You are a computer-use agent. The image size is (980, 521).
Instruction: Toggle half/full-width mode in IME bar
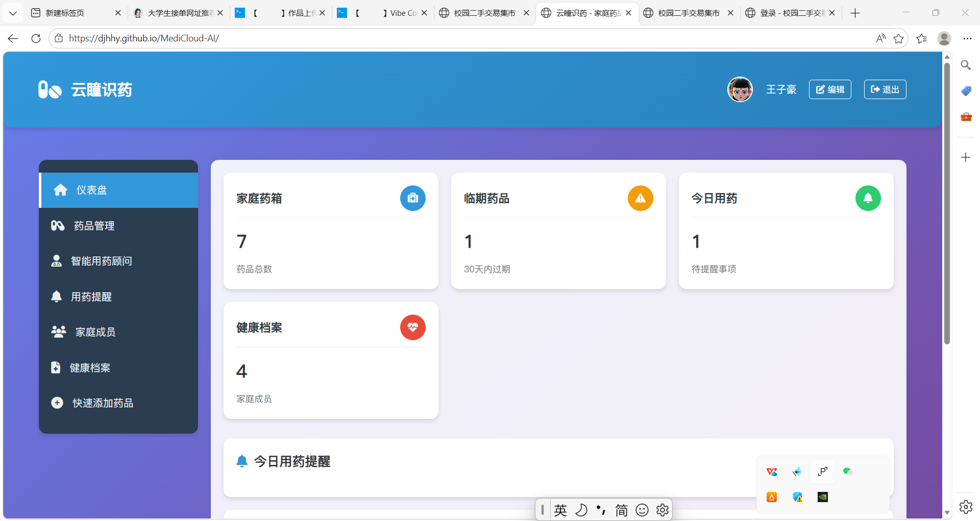click(x=582, y=510)
